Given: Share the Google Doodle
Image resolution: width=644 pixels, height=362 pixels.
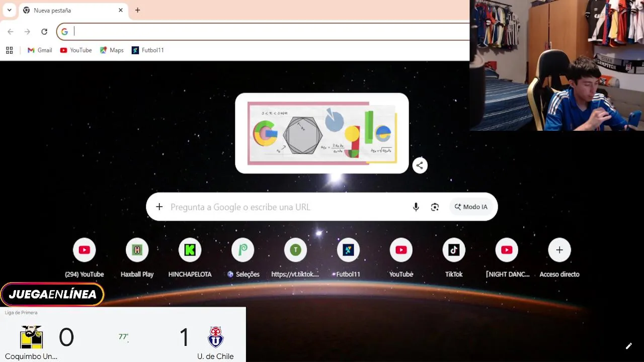Looking at the screenshot, I should [420, 165].
